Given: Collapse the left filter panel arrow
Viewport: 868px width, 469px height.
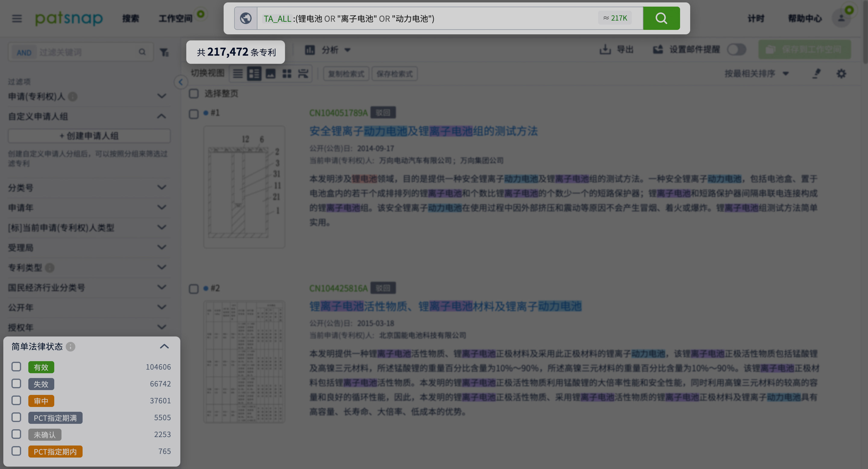Looking at the screenshot, I should [181, 82].
